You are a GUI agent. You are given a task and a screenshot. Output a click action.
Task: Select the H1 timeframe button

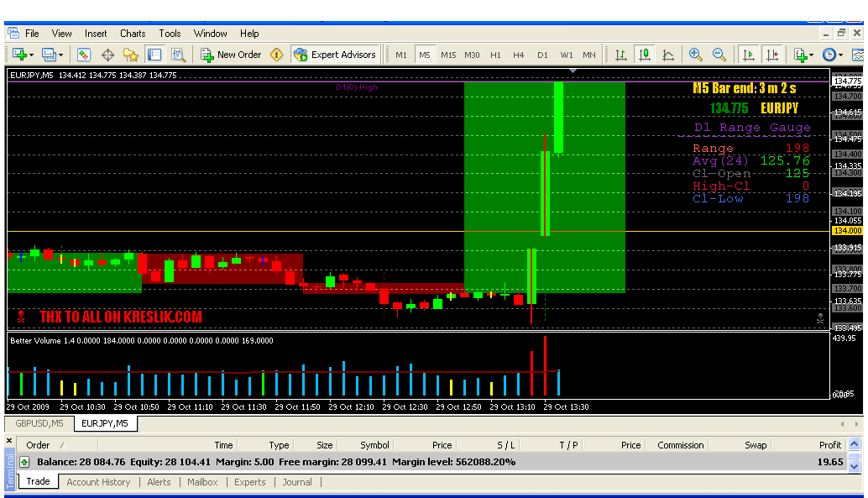tap(495, 55)
